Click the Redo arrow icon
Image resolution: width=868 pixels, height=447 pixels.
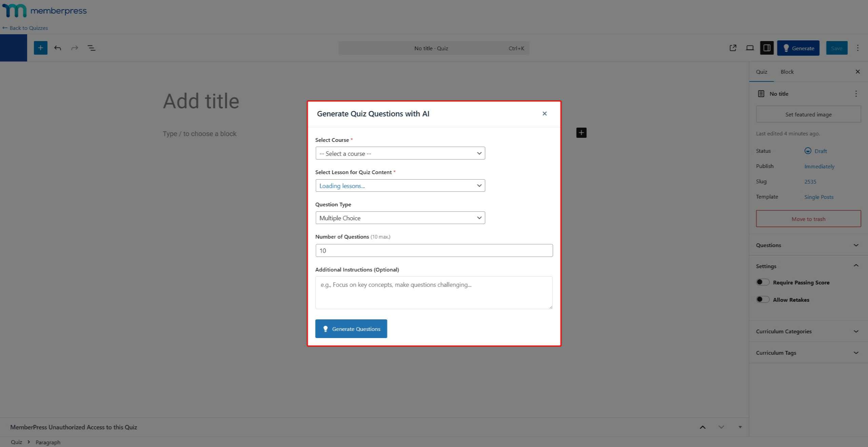tap(74, 48)
